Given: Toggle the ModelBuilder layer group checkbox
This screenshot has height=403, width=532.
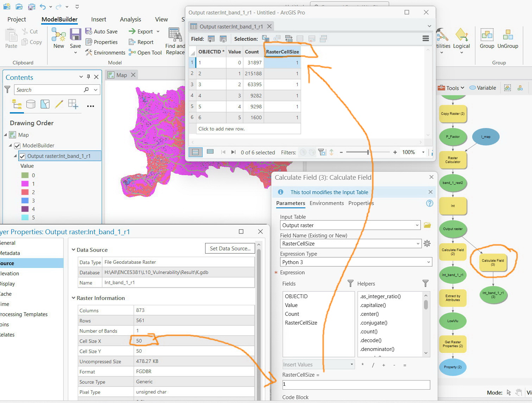Looking at the screenshot, I should [17, 146].
